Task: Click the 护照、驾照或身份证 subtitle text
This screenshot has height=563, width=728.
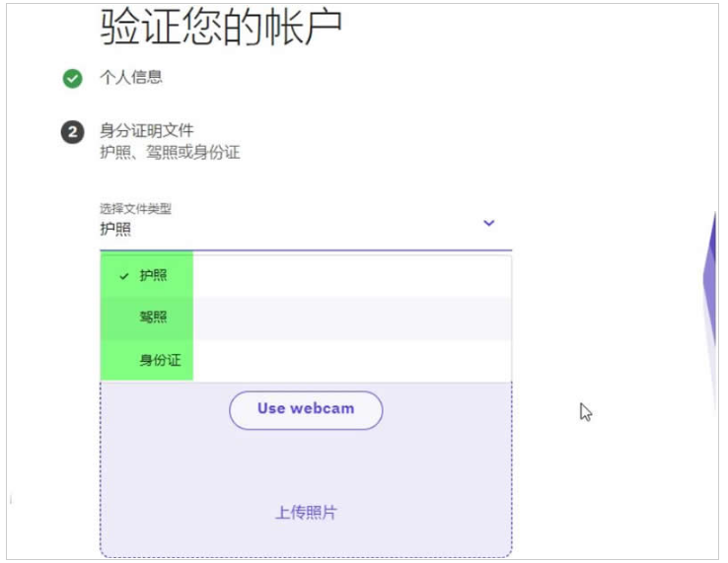Action: click(170, 153)
